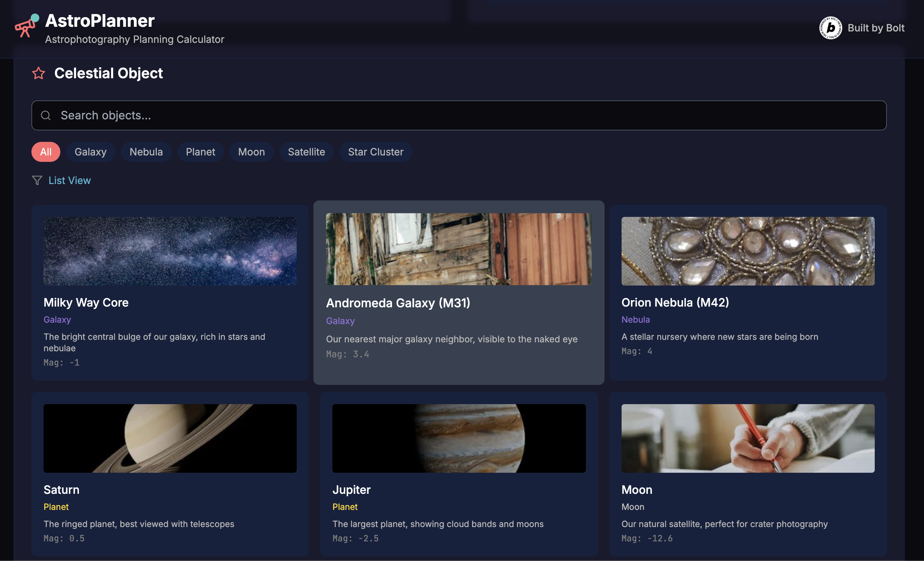Filter objects by Nebula

coord(146,152)
